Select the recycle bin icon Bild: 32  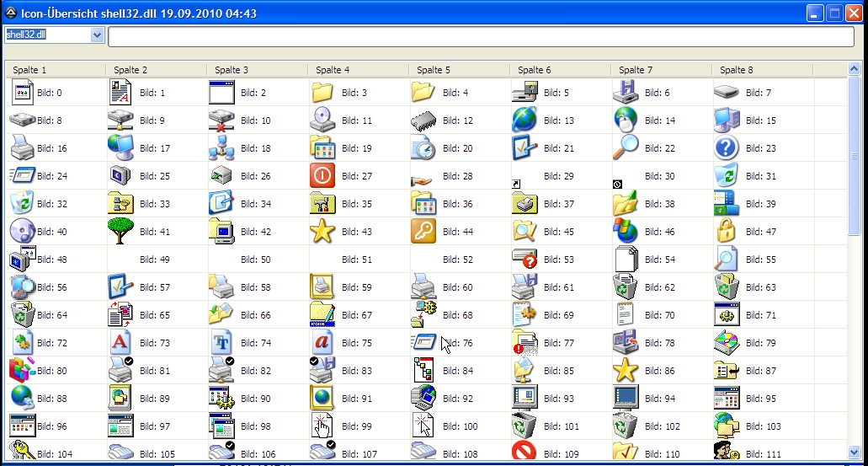pyautogui.click(x=21, y=203)
